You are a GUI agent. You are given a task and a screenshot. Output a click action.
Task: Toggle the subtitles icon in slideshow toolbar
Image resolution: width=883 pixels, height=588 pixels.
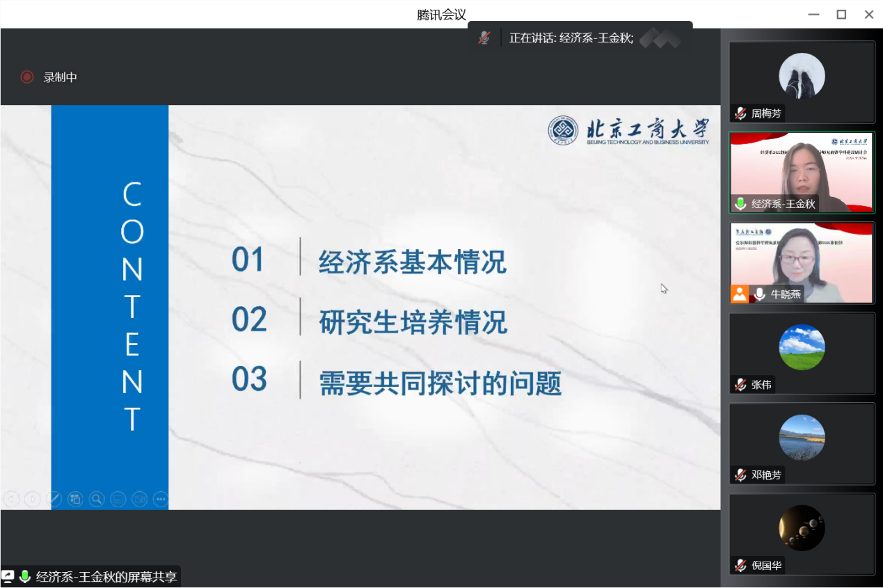pos(118,499)
